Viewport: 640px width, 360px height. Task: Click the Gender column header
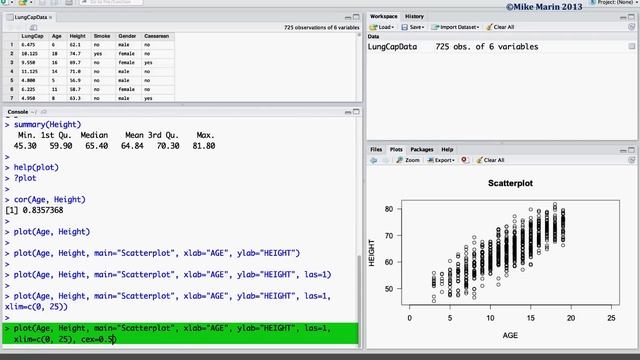click(127, 36)
